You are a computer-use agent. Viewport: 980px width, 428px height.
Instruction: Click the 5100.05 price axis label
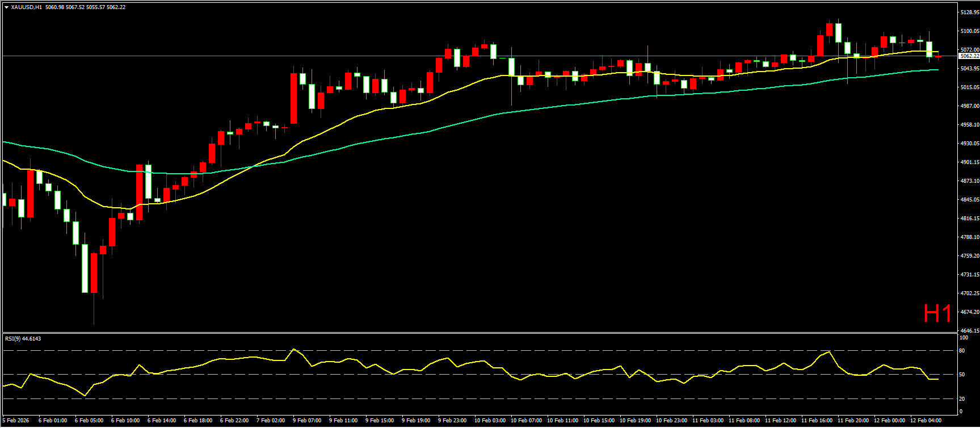(x=969, y=31)
